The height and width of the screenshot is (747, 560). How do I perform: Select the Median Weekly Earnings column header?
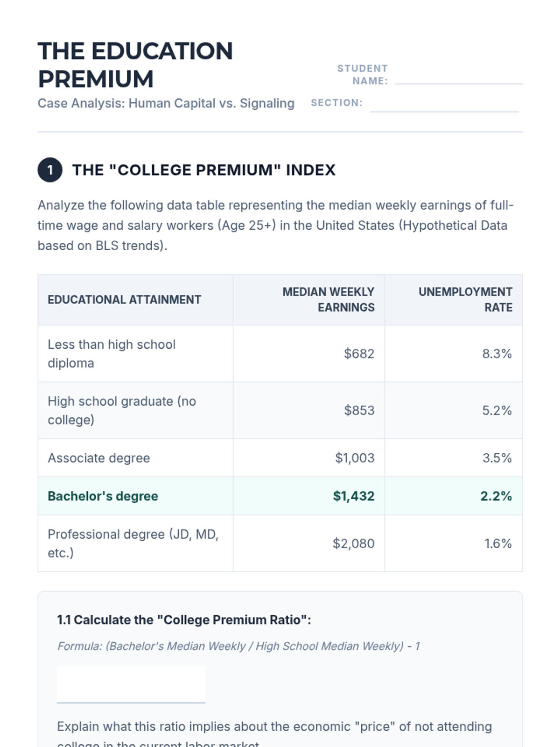pyautogui.click(x=328, y=300)
